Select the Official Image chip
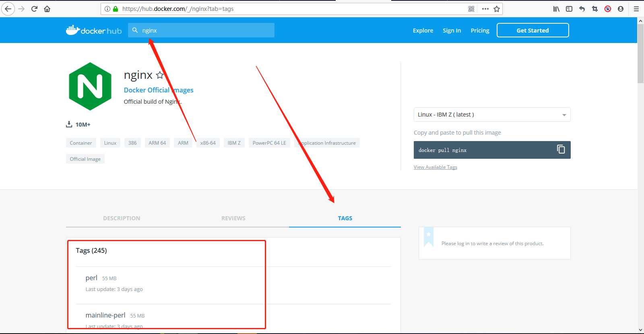 click(x=85, y=159)
